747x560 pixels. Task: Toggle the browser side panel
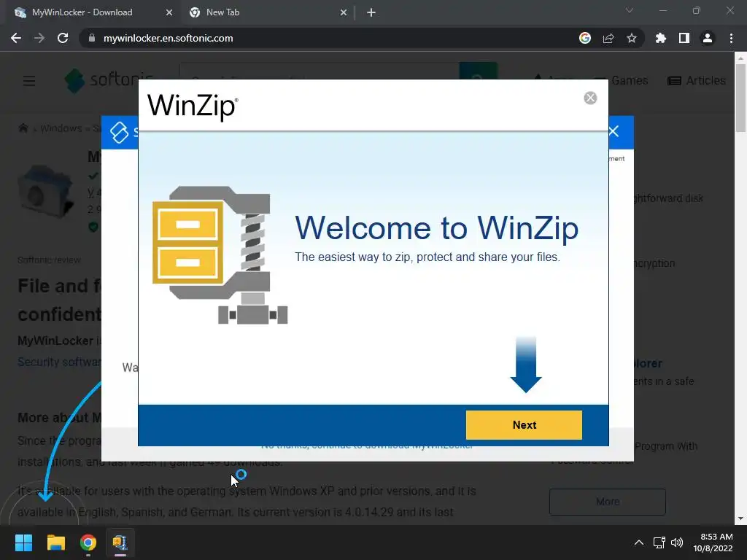pos(684,38)
